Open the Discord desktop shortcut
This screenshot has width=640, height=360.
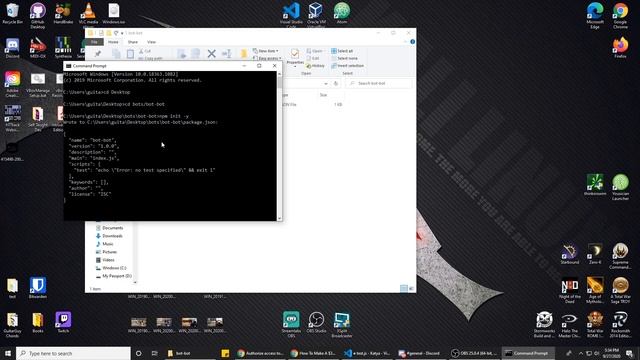12,48
